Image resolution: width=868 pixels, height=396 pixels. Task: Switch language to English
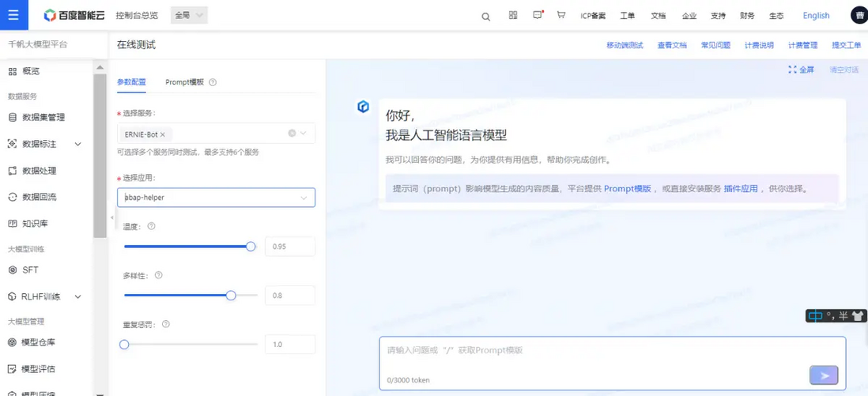(x=816, y=16)
